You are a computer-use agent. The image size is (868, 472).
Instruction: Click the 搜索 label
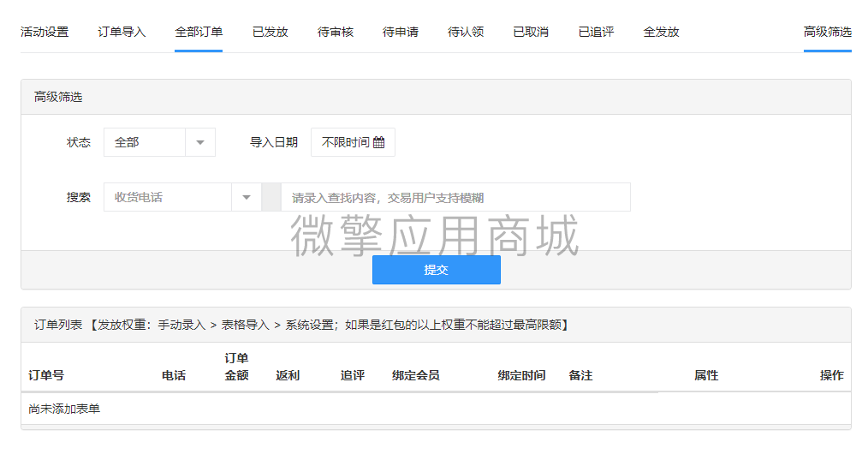(78, 197)
